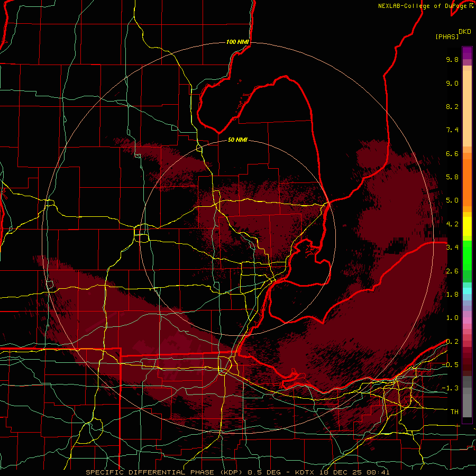The width and height of the screenshot is (476, 476).
Task: Pick the purple top segment of color bar
Action: pos(467,53)
